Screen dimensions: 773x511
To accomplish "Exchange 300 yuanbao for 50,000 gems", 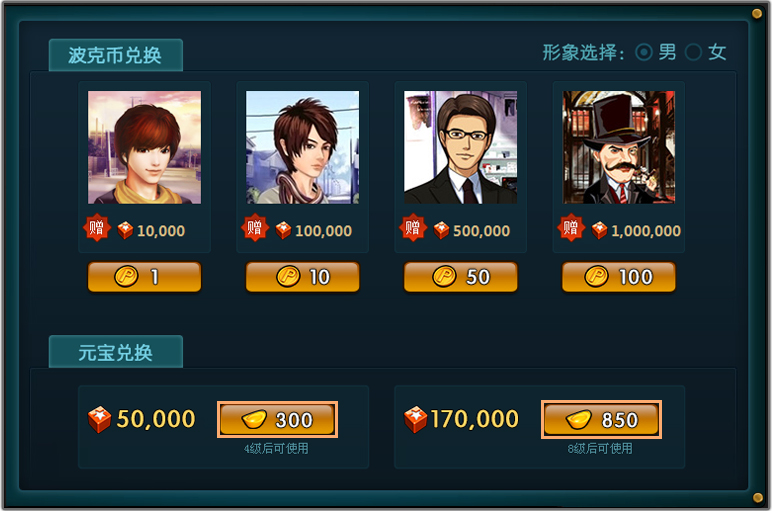I will [x=278, y=419].
